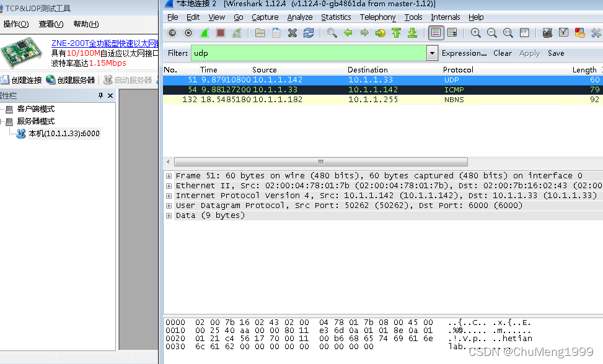The image size is (603, 364).
Task: Save this capture file icon
Action: coord(276,33)
